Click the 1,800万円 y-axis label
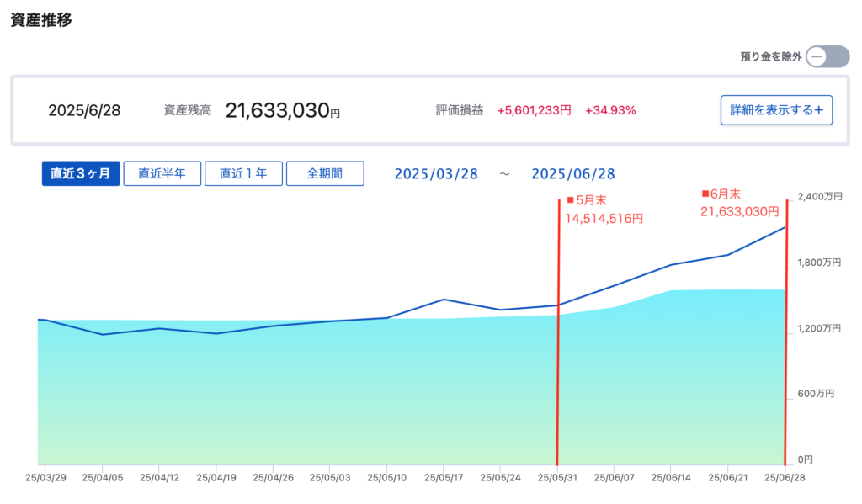 [819, 263]
